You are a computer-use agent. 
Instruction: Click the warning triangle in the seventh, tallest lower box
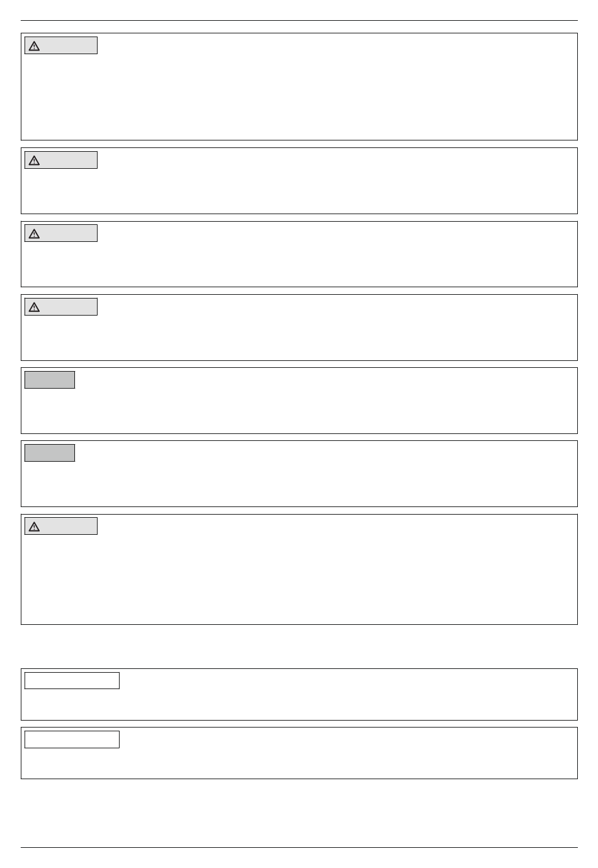pos(34,527)
